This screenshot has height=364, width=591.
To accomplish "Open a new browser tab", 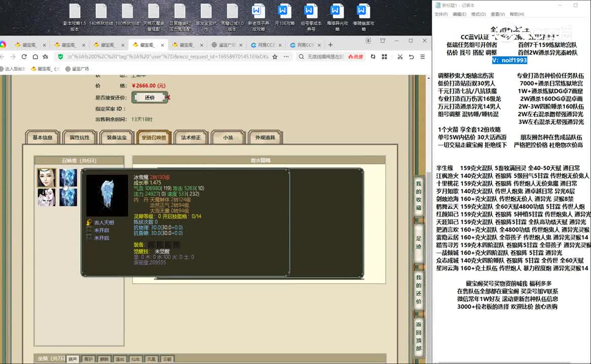I will (330, 45).
